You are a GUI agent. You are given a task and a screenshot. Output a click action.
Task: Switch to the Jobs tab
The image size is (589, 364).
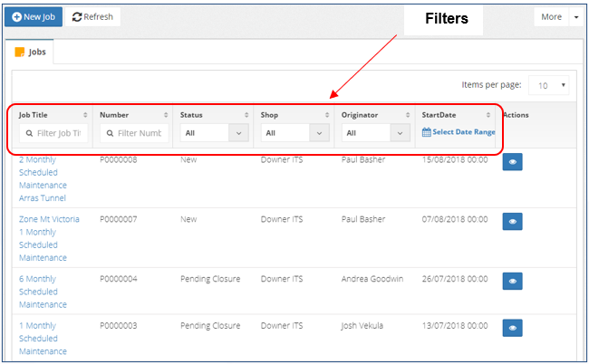click(x=30, y=52)
